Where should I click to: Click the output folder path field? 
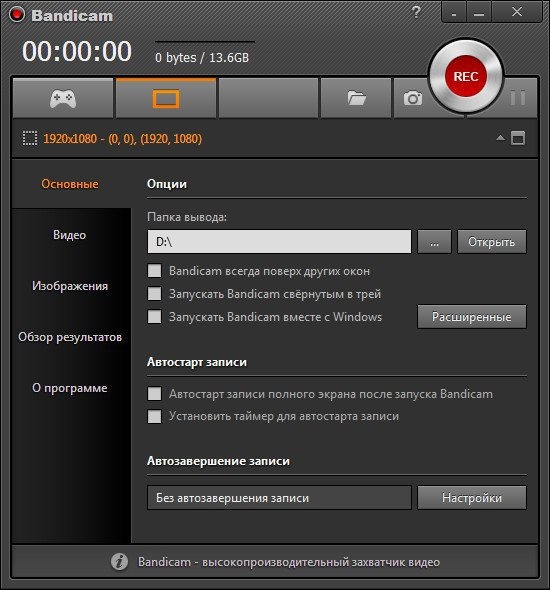(x=279, y=242)
